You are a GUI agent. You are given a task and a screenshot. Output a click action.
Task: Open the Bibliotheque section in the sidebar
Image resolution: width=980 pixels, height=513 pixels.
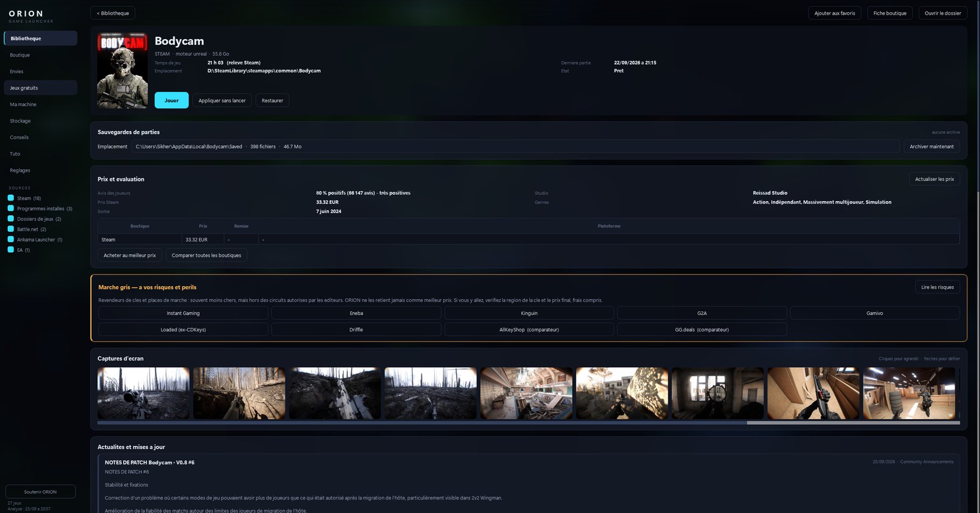40,38
